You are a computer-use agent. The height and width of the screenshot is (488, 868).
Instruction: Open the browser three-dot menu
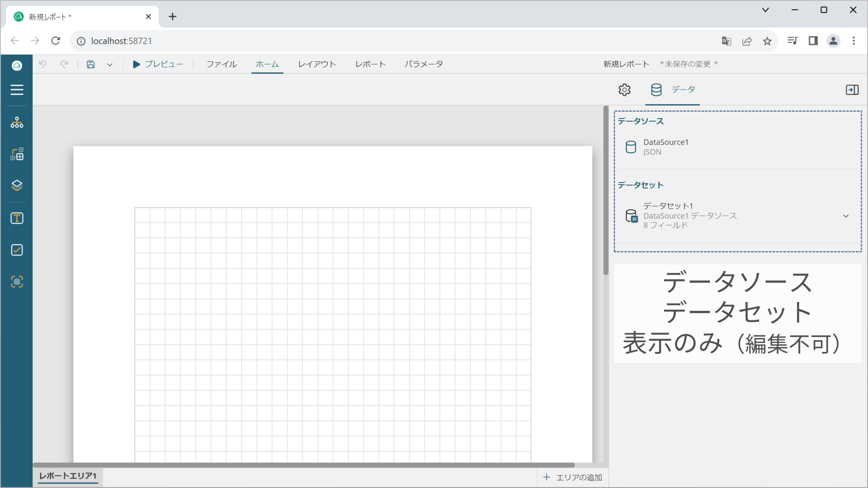(854, 41)
